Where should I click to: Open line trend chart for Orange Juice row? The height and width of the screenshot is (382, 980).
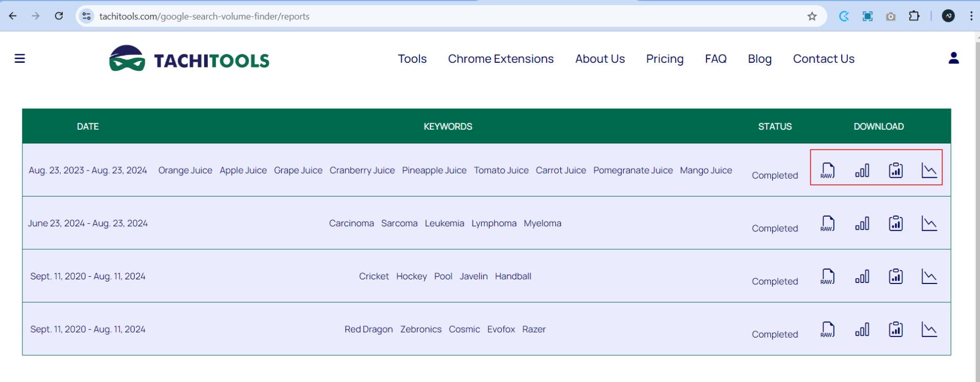point(929,170)
